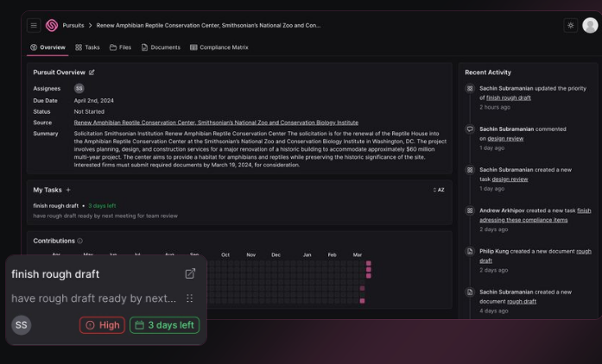Click the pink app logo icon

pos(51,26)
